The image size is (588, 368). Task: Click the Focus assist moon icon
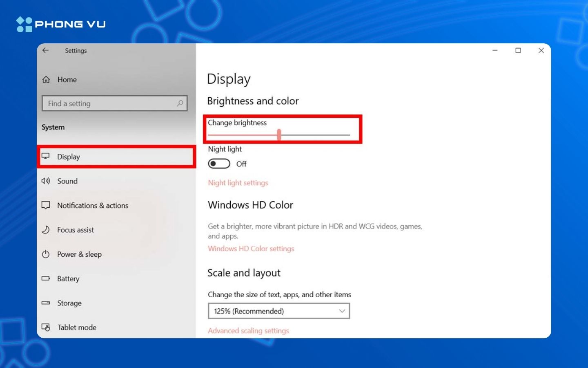46,230
